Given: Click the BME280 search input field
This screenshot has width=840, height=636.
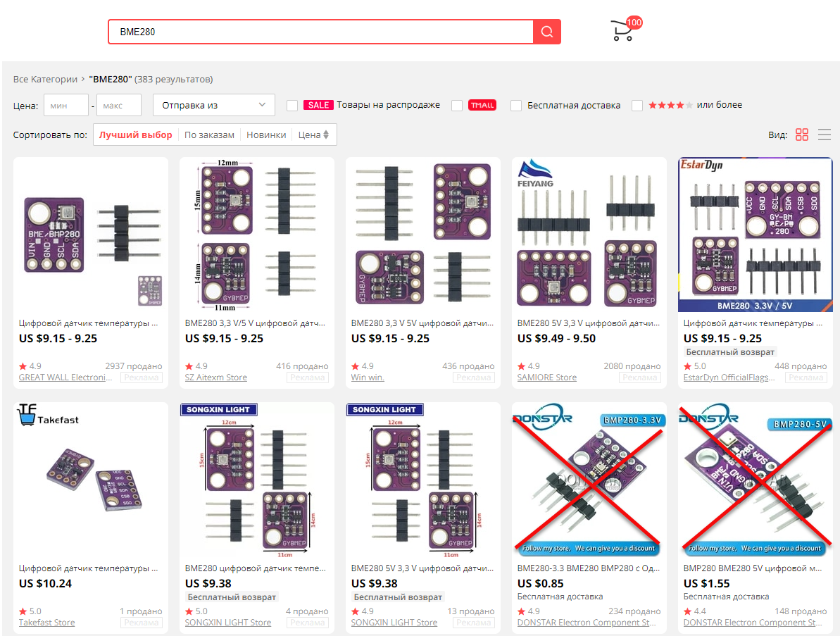Looking at the screenshot, I should (321, 32).
